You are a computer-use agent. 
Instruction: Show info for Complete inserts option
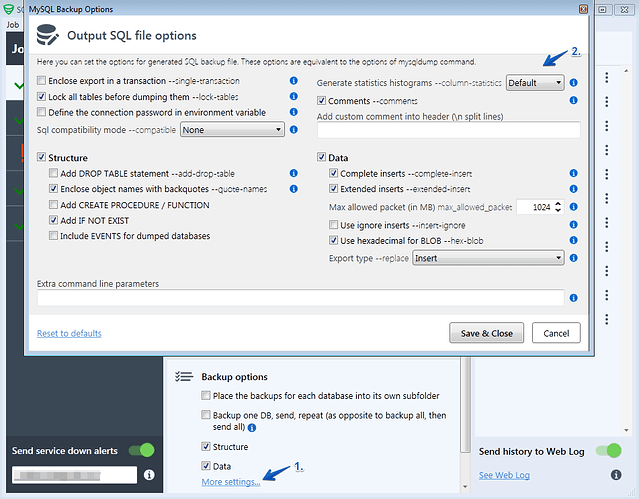573,173
